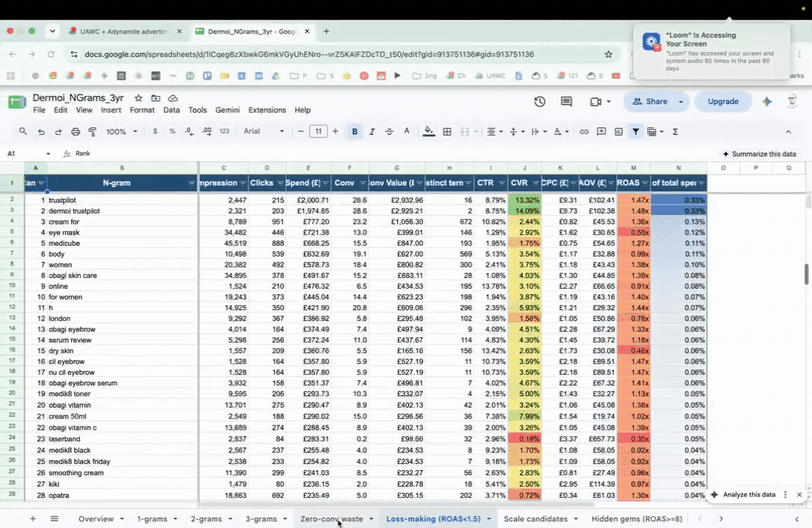Move document using folder icon
Screen dimensions: 812x528
[155, 98]
